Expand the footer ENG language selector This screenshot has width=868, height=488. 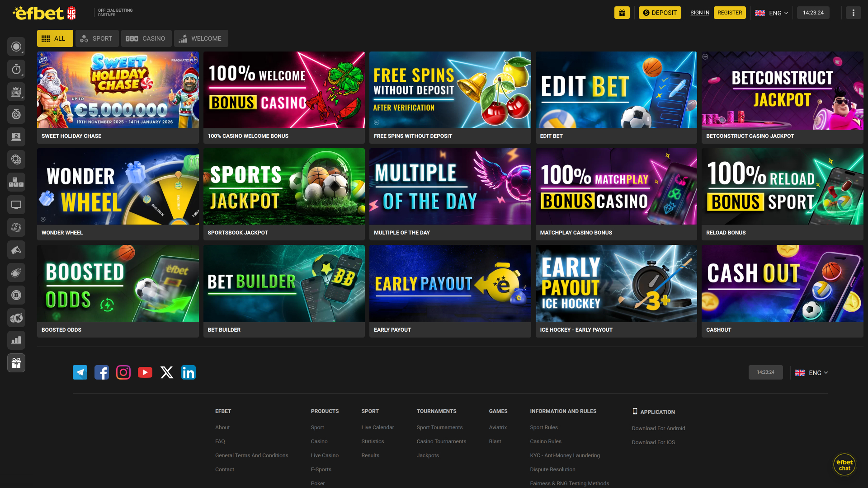[811, 373]
